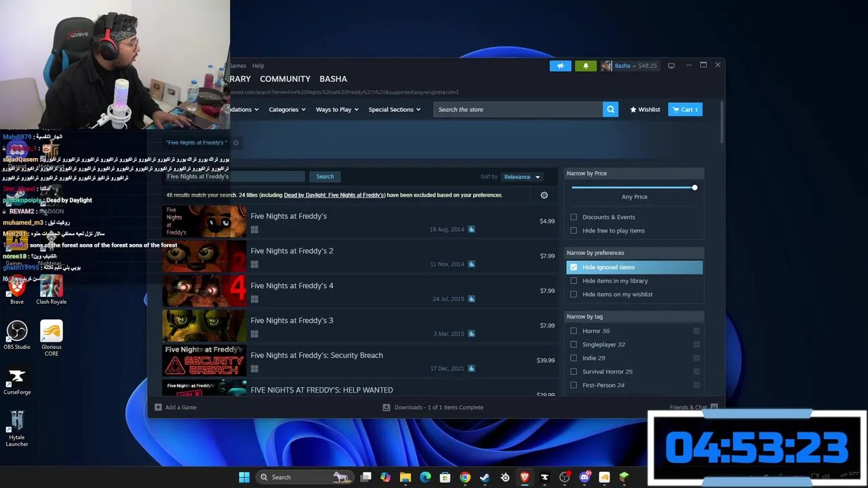
Task: Exclude the Singleplayer tag with its side icon
Action: point(696,344)
